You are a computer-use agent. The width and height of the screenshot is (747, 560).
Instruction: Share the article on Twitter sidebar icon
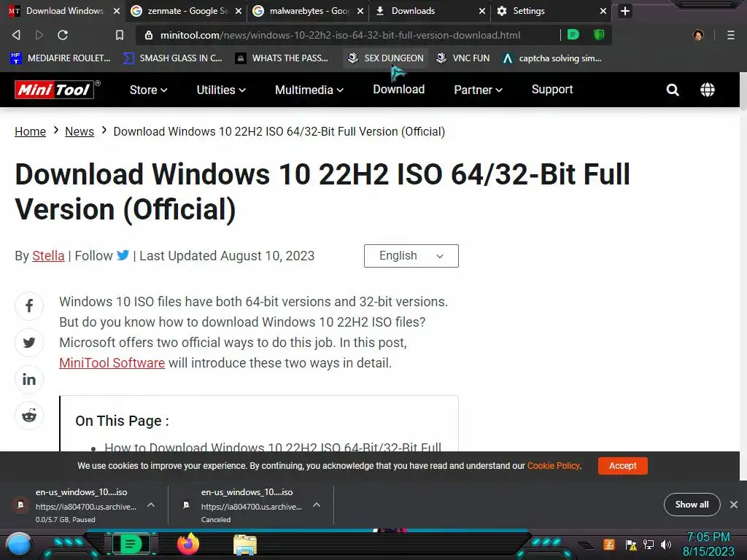pos(29,343)
